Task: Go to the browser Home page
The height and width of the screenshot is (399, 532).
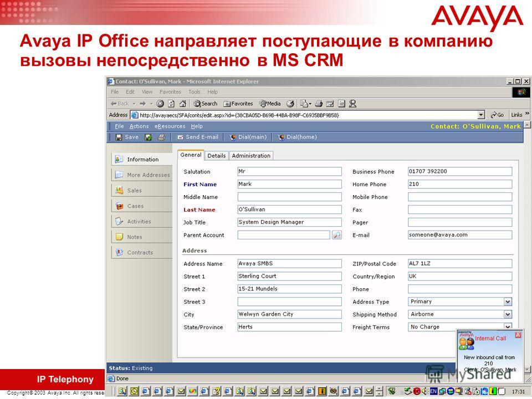Action: [182, 104]
